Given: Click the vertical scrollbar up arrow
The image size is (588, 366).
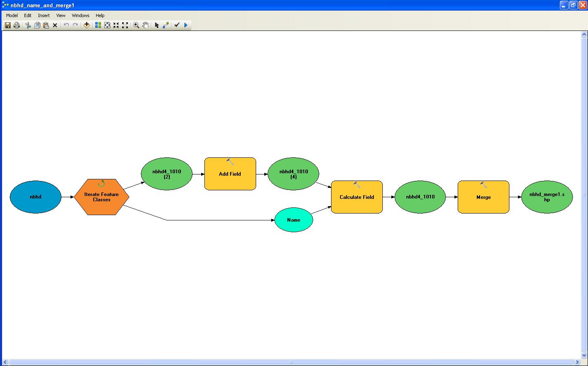Looking at the screenshot, I should pos(584,35).
